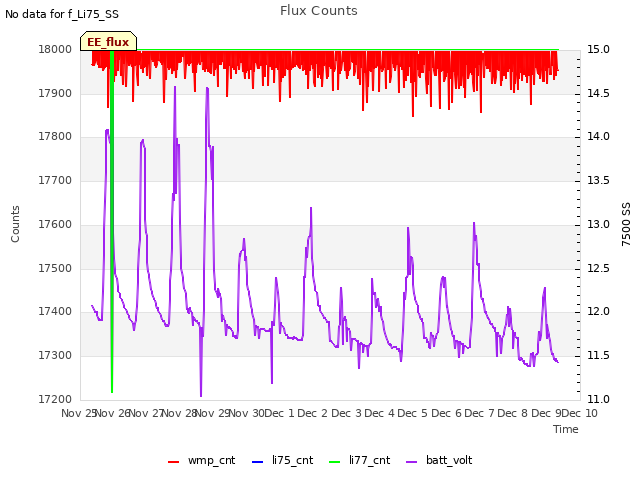
Task: Click the Nov 25 x-axis date label
Action: pos(78,413)
